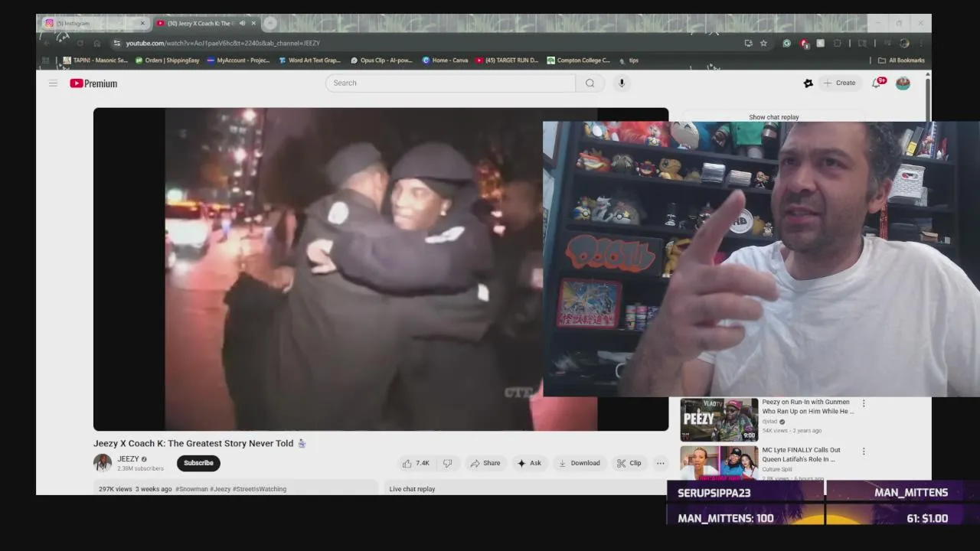Screen dimensions: 980x551
Task: Open YouTube notifications bell
Action: [877, 83]
